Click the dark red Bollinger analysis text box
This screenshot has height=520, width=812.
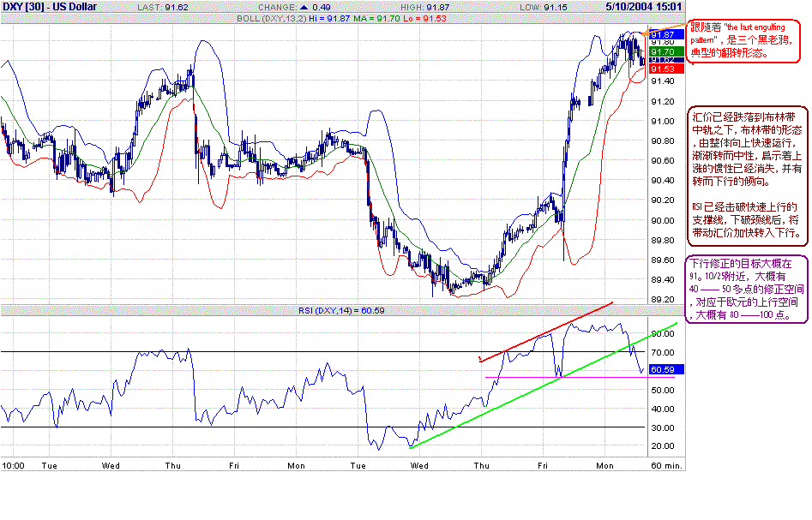(x=748, y=176)
